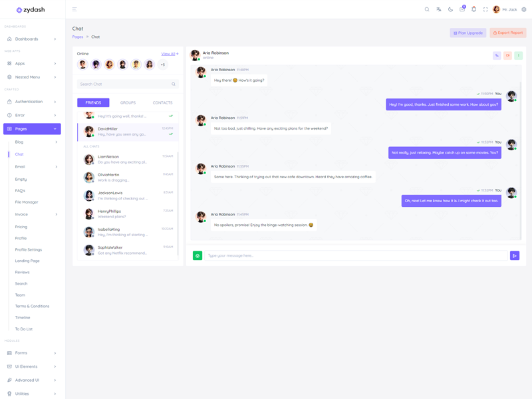Image resolution: width=532 pixels, height=399 pixels.
Task: Open the emoji picker green button
Action: click(x=198, y=255)
